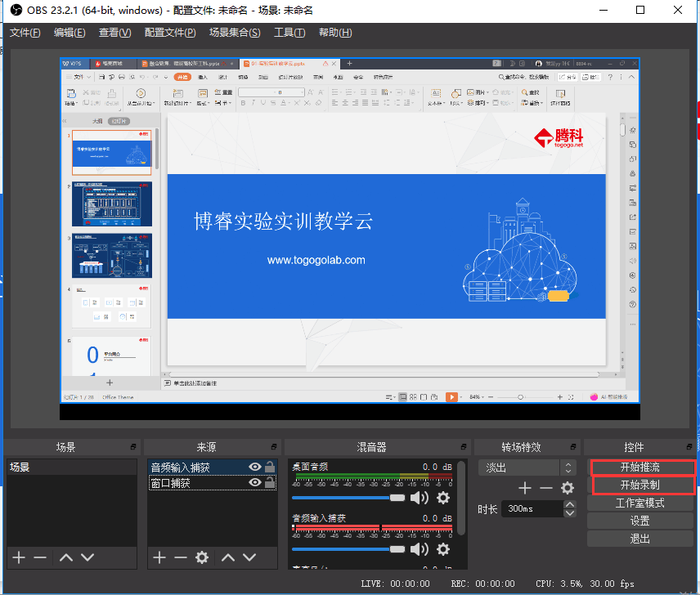Open transition properties gear in 转场特效
700x595 pixels.
coord(568,488)
